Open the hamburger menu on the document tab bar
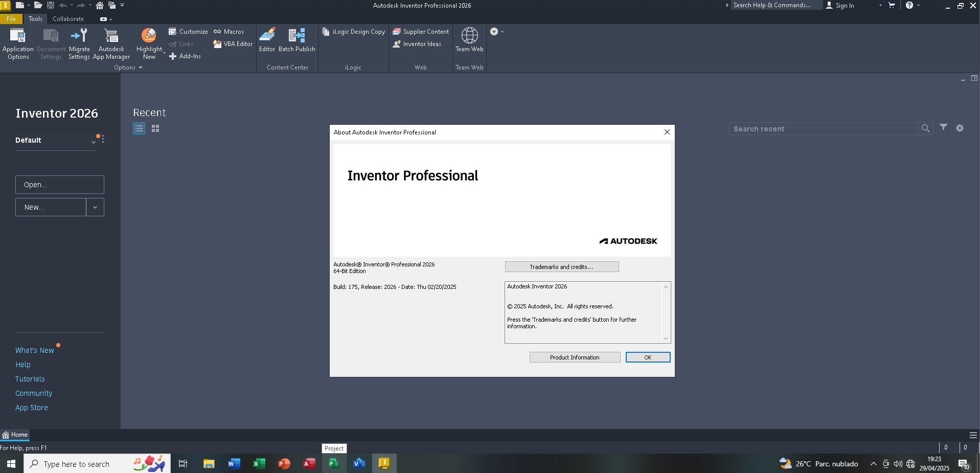The image size is (980, 473). [x=973, y=435]
